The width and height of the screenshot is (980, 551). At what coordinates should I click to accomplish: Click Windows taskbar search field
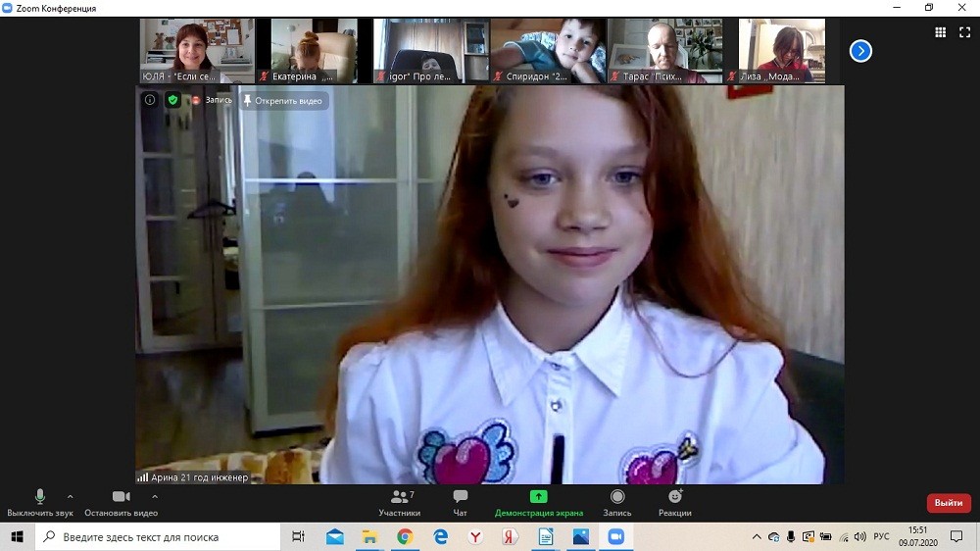coord(162,537)
